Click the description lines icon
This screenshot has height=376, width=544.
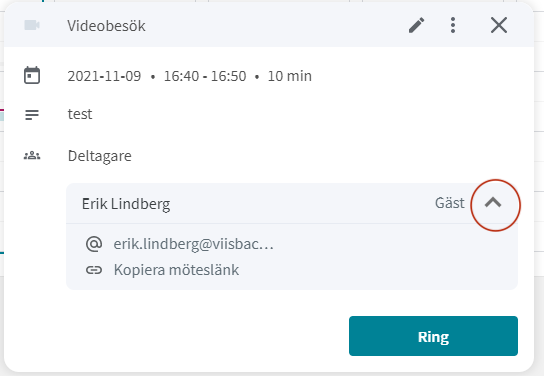click(x=32, y=115)
